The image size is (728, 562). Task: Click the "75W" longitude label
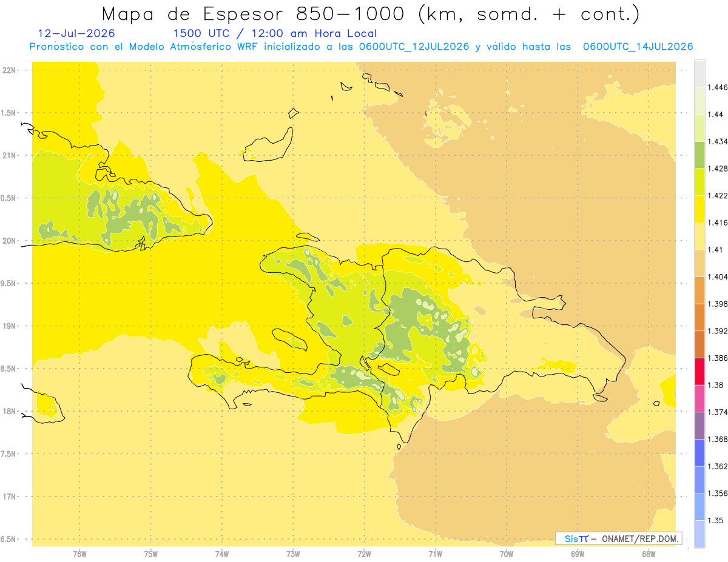[x=151, y=554]
